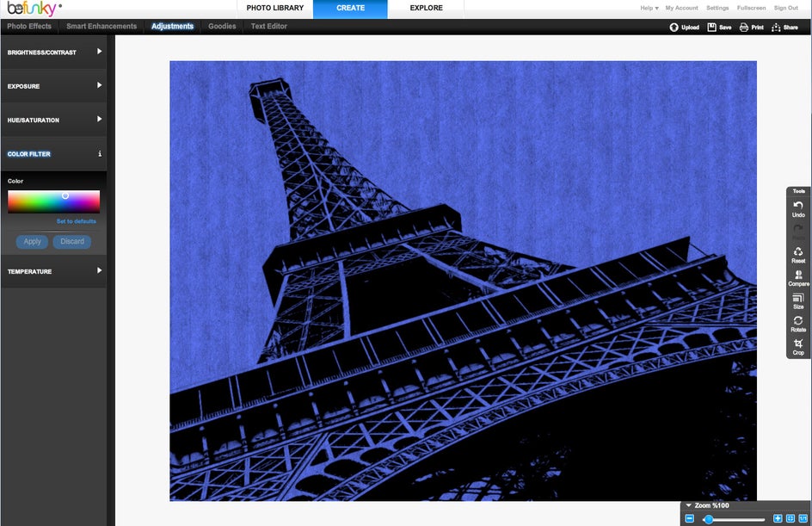Image resolution: width=812 pixels, height=526 pixels.
Task: Switch to the Create tab
Action: 351,9
